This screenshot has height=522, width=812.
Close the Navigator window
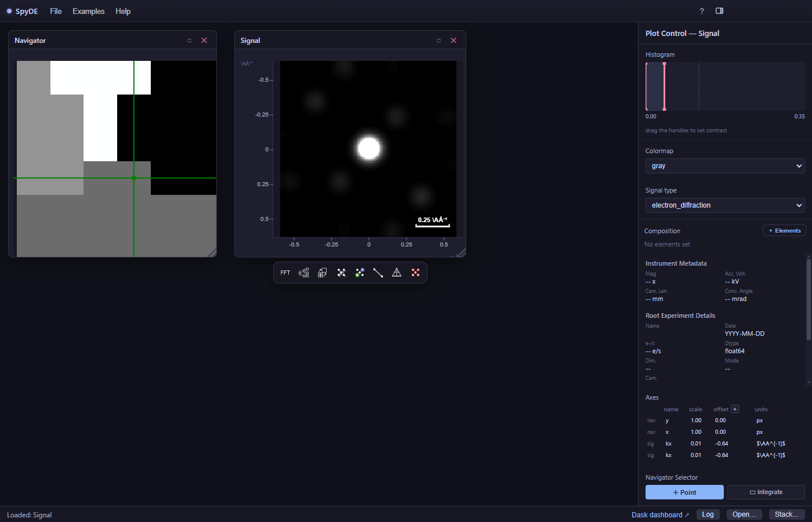204,41
